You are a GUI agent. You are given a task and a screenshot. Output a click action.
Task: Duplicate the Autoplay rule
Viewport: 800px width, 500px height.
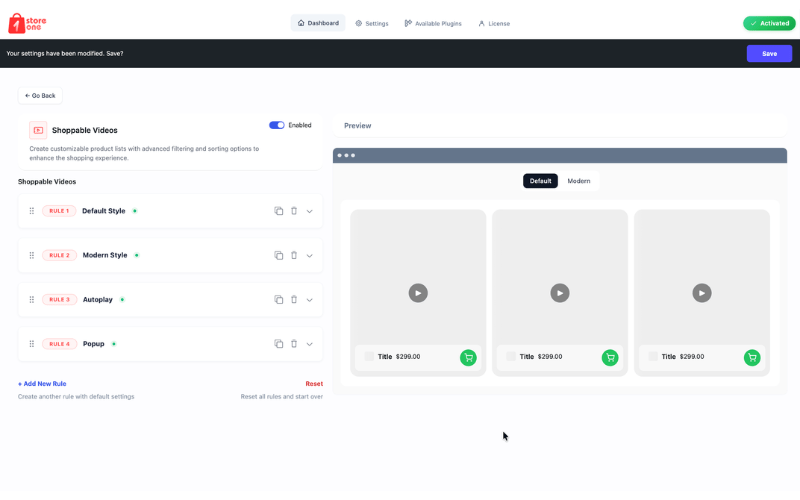[279, 299]
